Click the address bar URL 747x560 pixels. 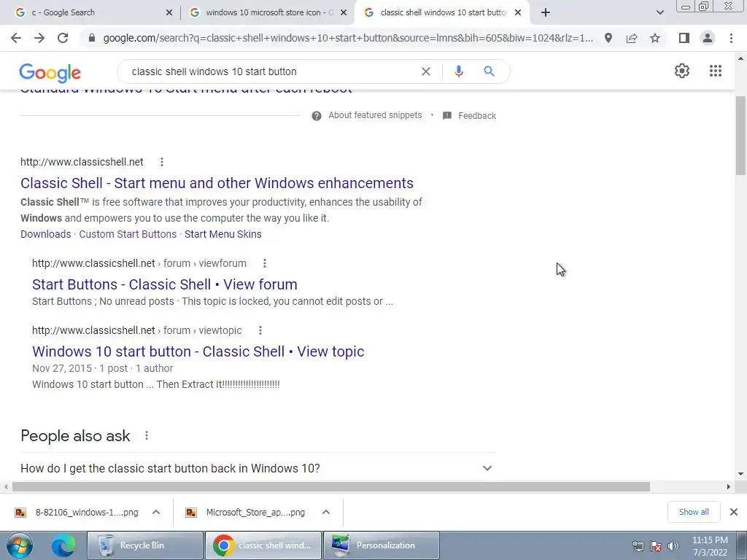click(348, 38)
